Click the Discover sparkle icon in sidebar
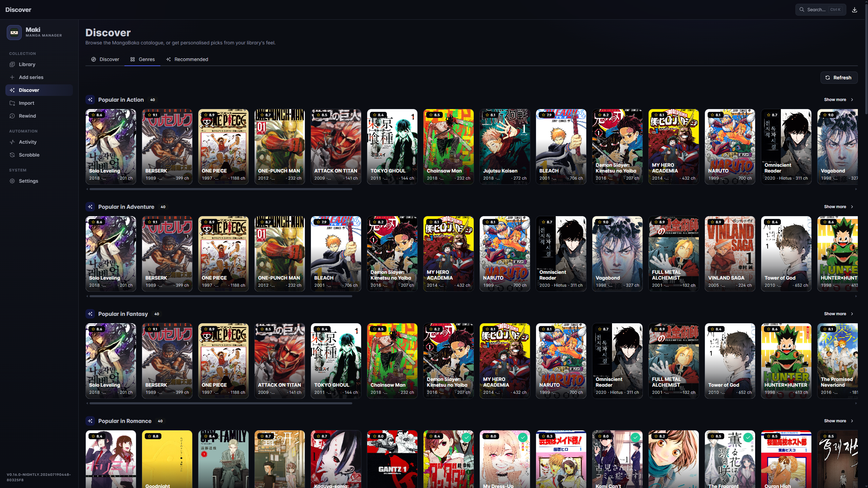 click(x=12, y=90)
